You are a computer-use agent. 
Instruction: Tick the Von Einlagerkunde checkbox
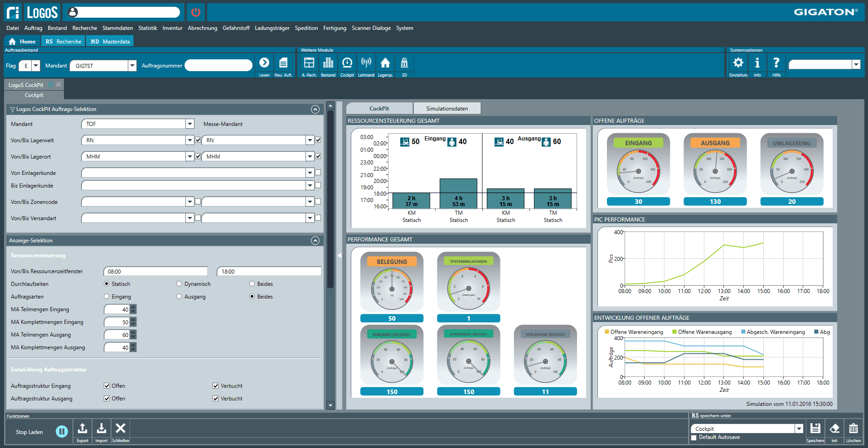318,173
